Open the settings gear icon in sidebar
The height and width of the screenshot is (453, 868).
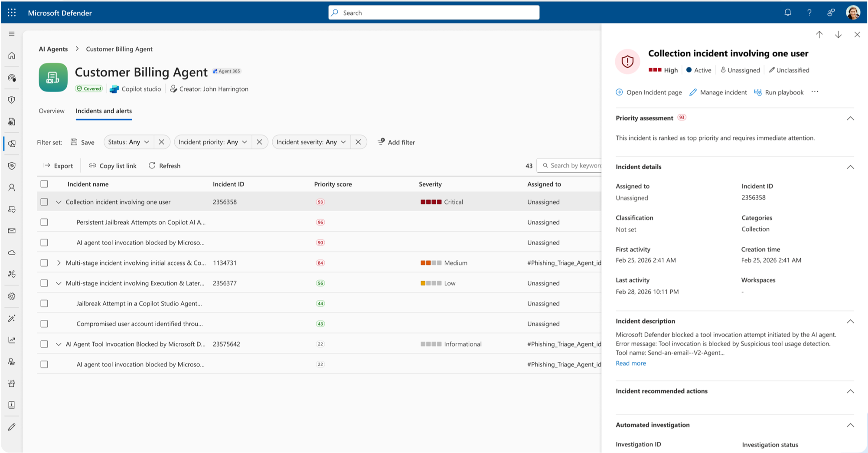(12, 296)
